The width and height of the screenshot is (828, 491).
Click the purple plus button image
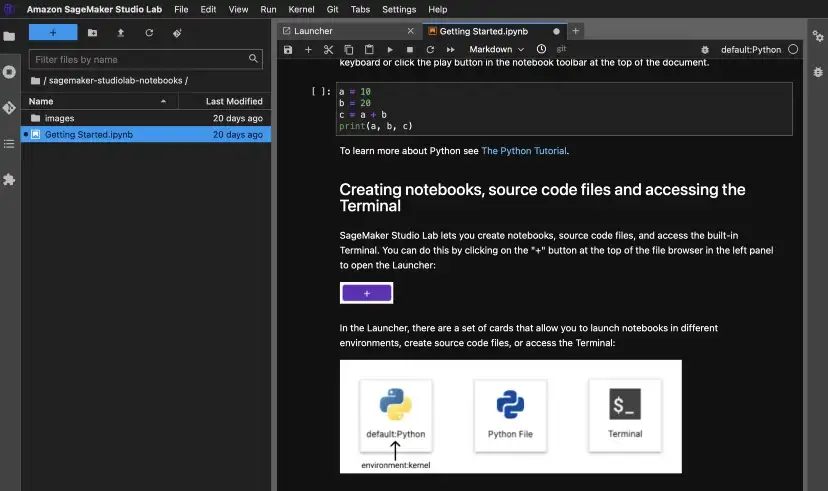tap(366, 293)
